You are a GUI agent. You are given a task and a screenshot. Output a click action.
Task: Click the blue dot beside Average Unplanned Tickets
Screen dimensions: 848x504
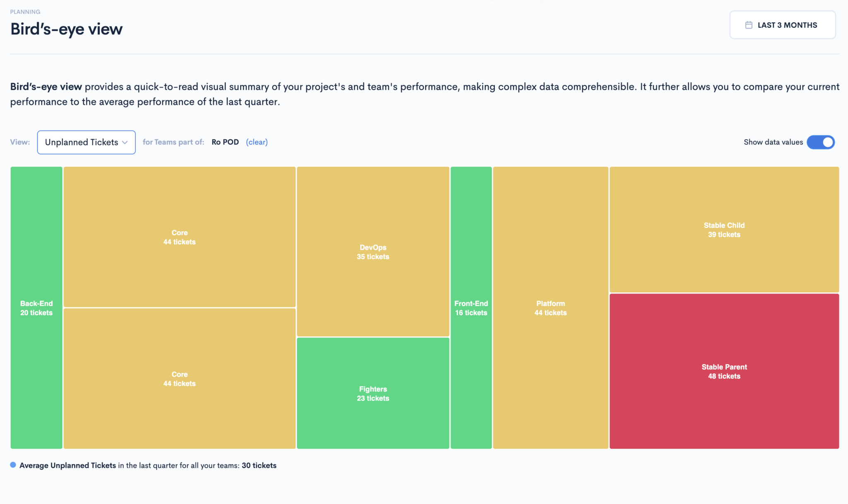tap(13, 465)
